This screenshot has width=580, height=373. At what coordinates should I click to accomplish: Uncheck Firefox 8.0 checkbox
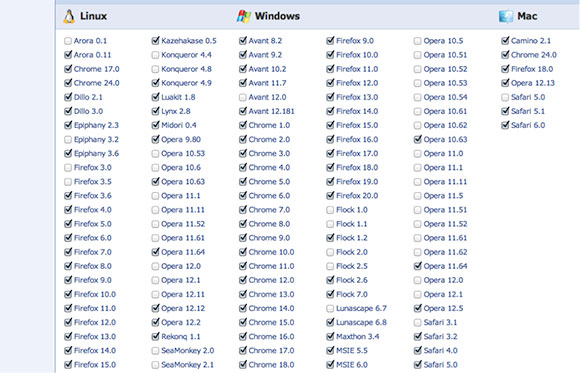click(x=68, y=266)
